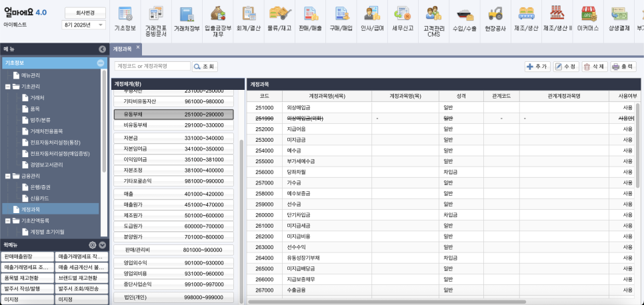Screen dimensions: 644x305
Task: Open the 판매/매출 module icon
Action: (311, 19)
